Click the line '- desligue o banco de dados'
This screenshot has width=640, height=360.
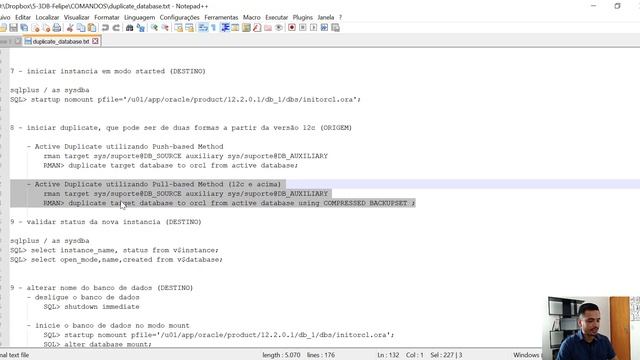tap(83, 297)
